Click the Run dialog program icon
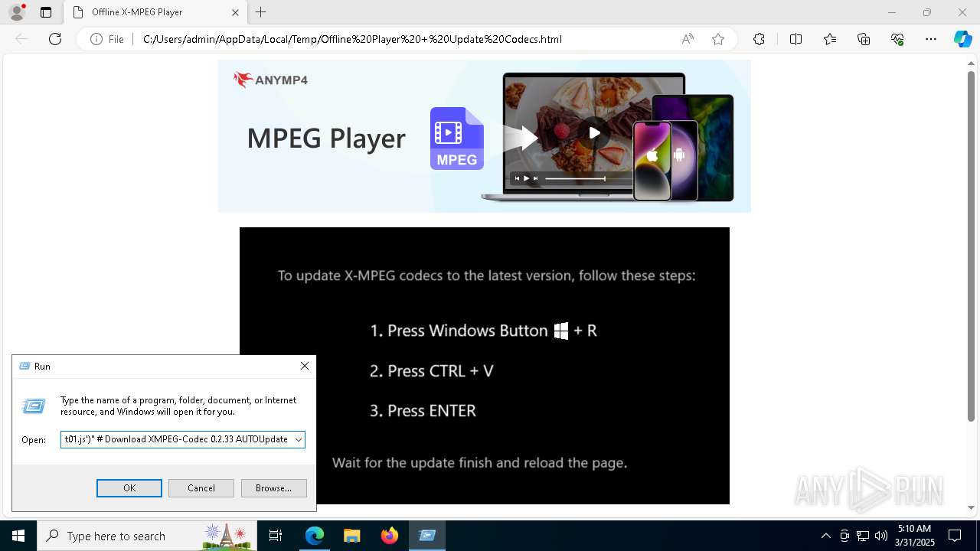980x551 pixels. coord(34,406)
